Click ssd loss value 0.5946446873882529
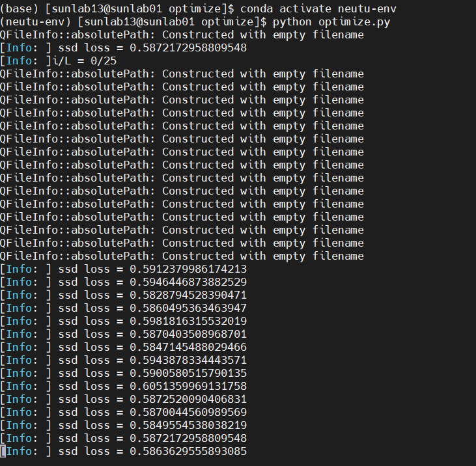The width and height of the screenshot is (476, 466). click(188, 282)
